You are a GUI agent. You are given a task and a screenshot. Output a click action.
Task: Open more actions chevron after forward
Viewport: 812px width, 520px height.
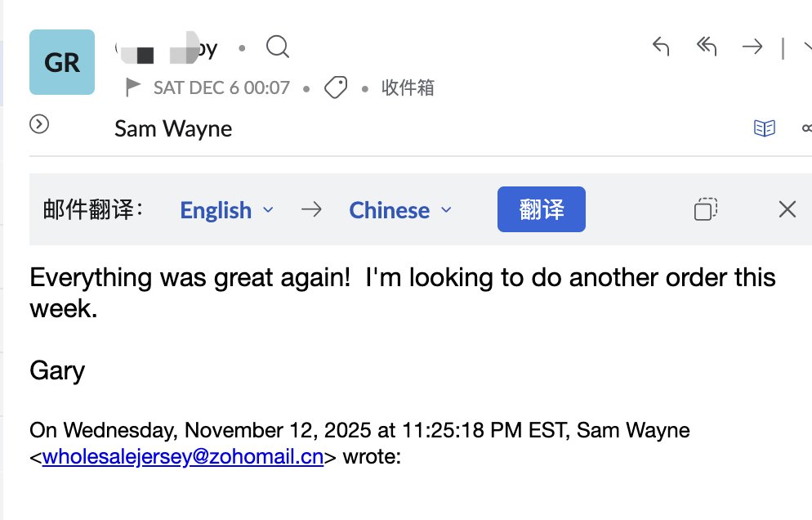point(806,47)
